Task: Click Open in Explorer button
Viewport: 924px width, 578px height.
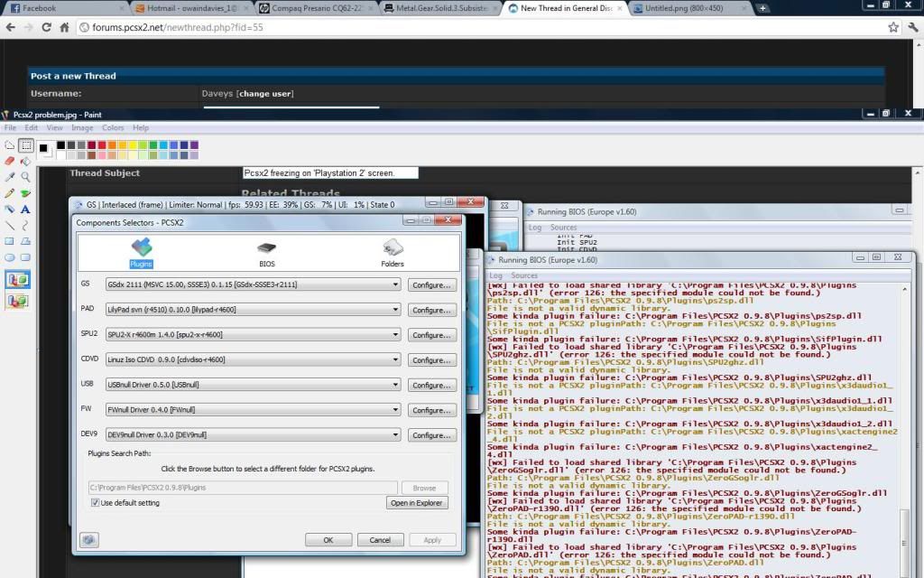Action: coord(417,503)
